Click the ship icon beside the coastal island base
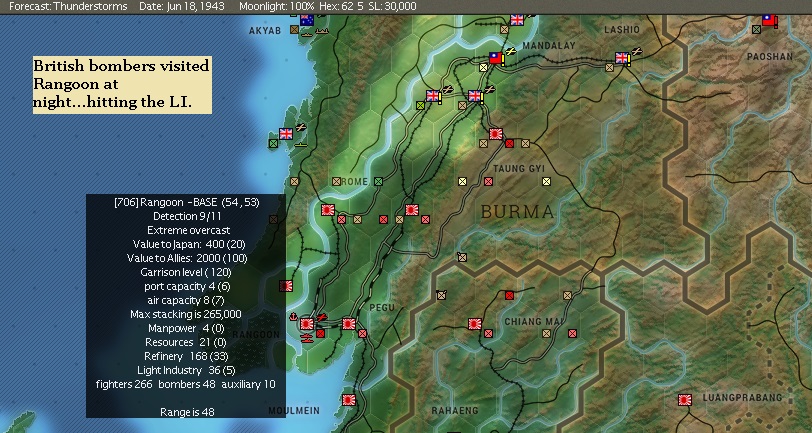Viewport: 812px width, 433px height. [300, 145]
